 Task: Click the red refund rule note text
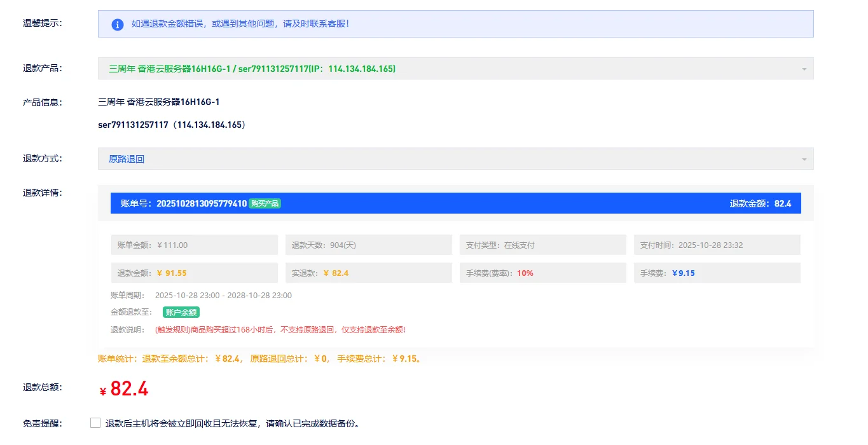(280, 330)
